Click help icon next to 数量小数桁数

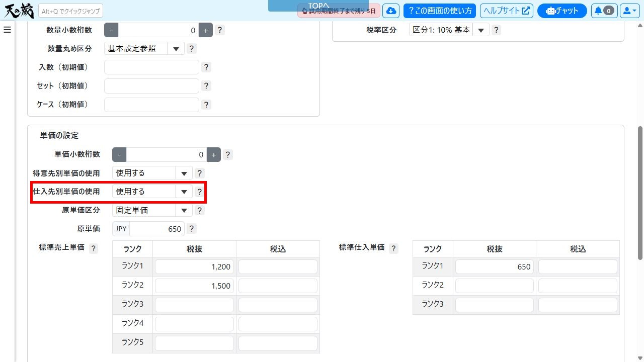tap(219, 30)
